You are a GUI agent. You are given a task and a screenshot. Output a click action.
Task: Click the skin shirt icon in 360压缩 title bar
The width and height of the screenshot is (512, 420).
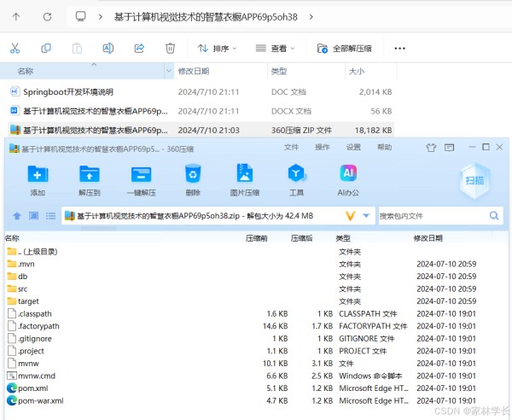click(431, 148)
